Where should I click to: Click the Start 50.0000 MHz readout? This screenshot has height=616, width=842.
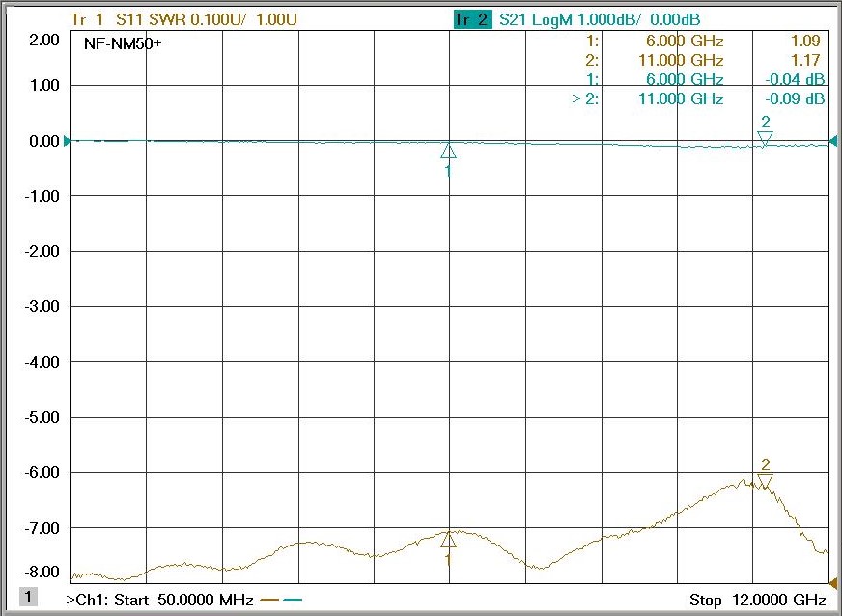tap(183, 600)
